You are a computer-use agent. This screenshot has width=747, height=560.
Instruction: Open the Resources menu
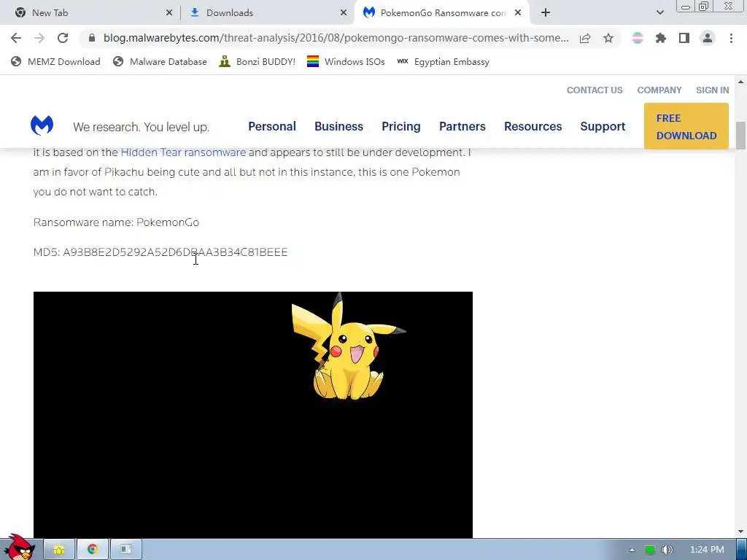[x=533, y=127]
